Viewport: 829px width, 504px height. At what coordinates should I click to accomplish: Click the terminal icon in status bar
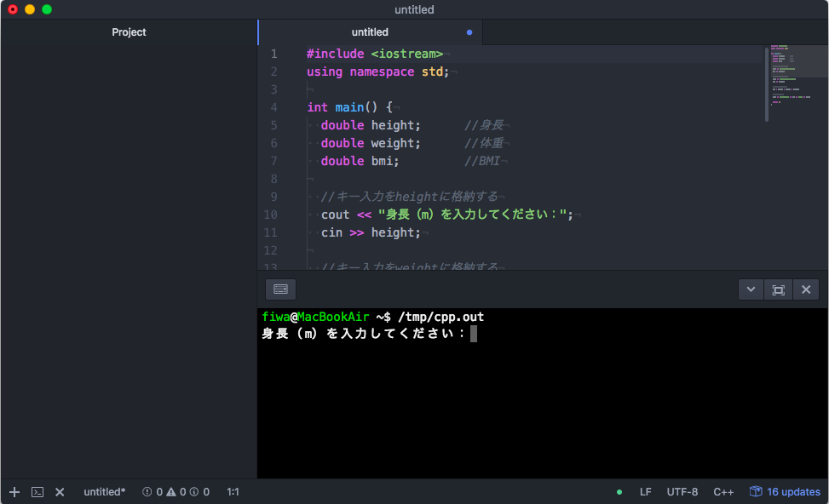click(x=37, y=492)
